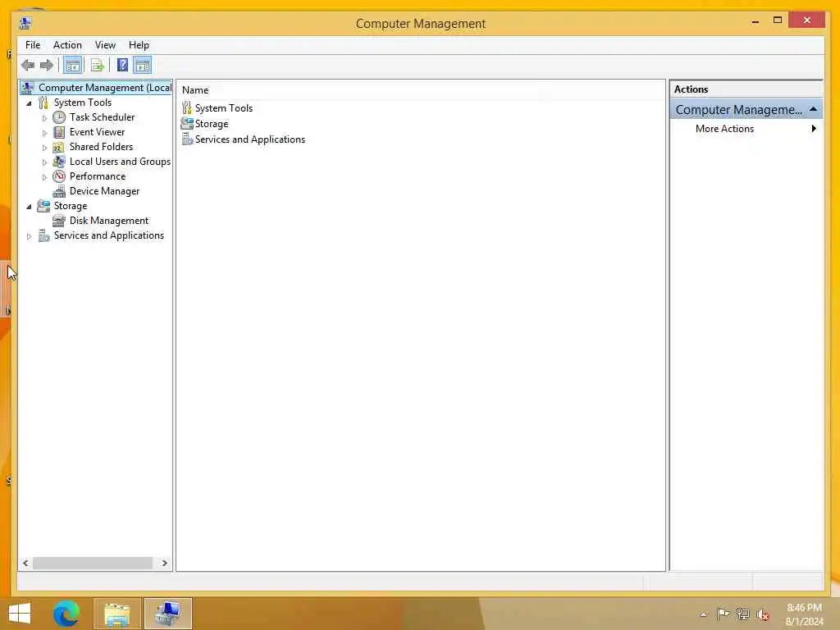
Task: Click the network tray icon
Action: 742,614
